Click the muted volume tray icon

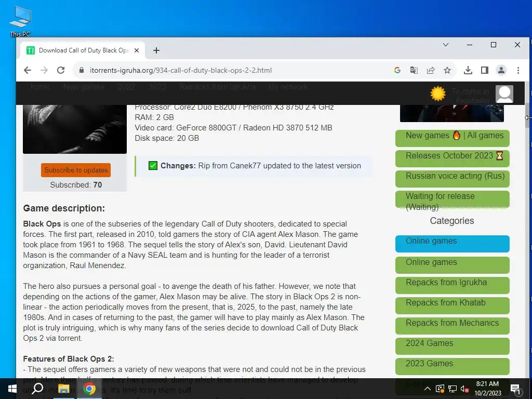[x=464, y=389]
